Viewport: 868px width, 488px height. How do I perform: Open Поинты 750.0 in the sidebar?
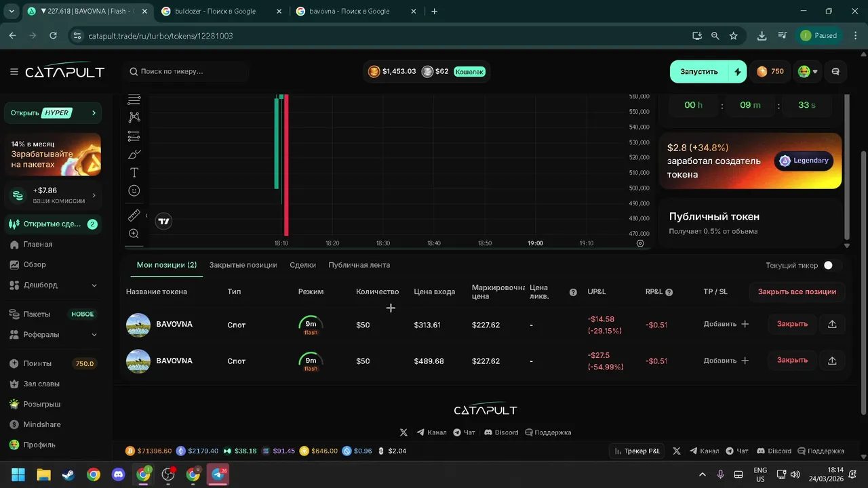pos(52,364)
